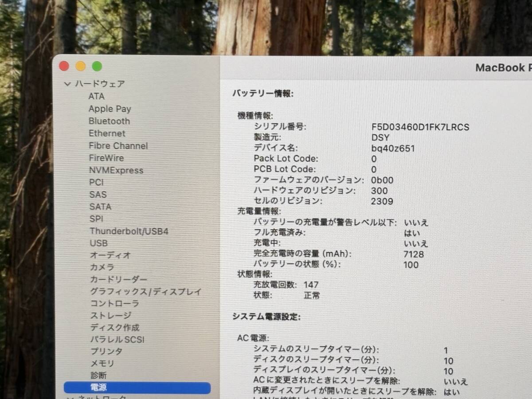Click the システムのスリープタイマー label
Screen dimensions: 532x399
[x=316, y=349]
